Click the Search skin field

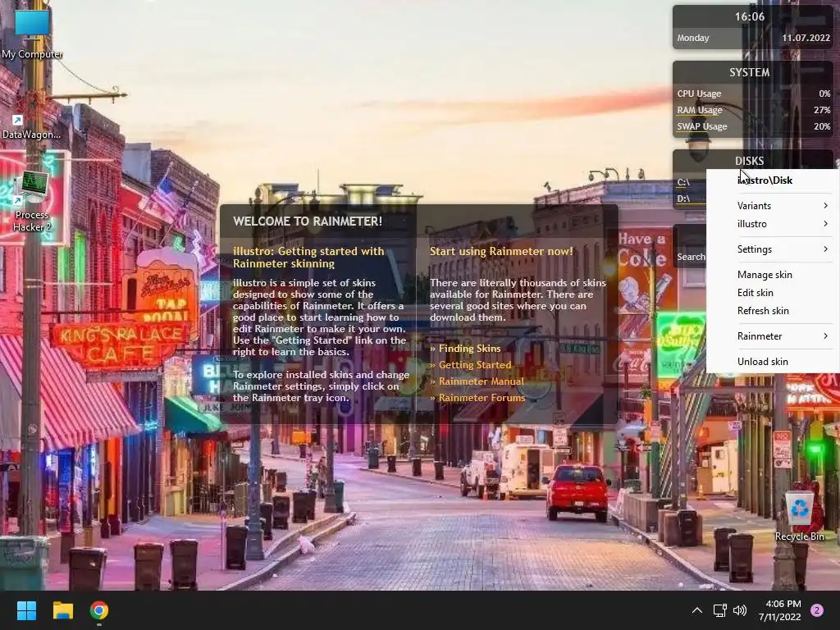tap(690, 257)
